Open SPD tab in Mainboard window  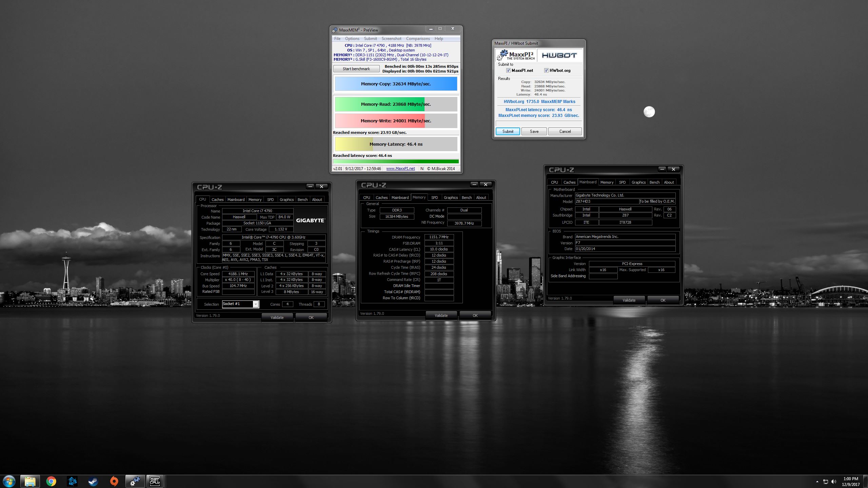pyautogui.click(x=622, y=182)
